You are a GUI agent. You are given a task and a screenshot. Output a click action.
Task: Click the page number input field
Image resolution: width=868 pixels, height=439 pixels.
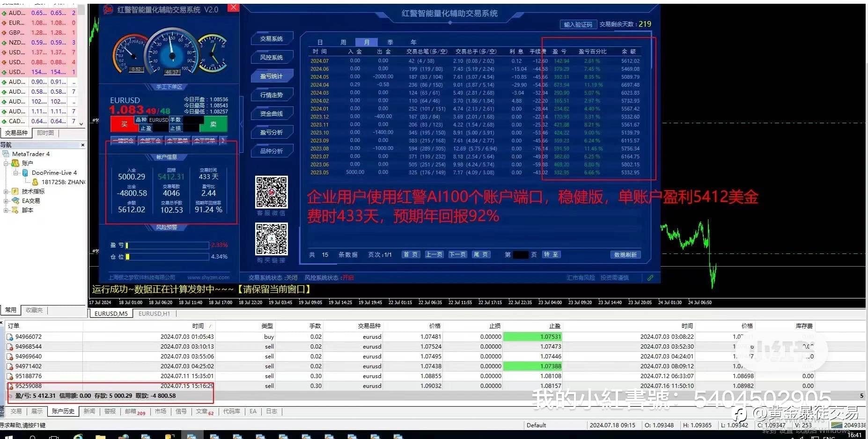(x=521, y=255)
